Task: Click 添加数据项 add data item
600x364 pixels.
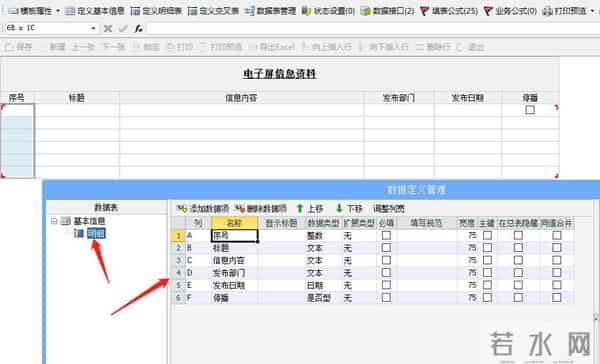Action: pos(203,209)
